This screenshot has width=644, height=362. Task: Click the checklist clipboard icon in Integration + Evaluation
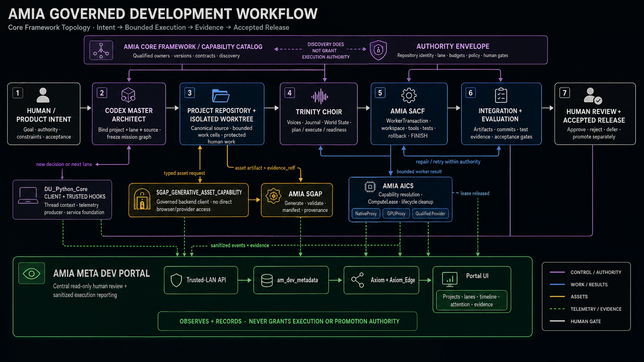point(501,95)
